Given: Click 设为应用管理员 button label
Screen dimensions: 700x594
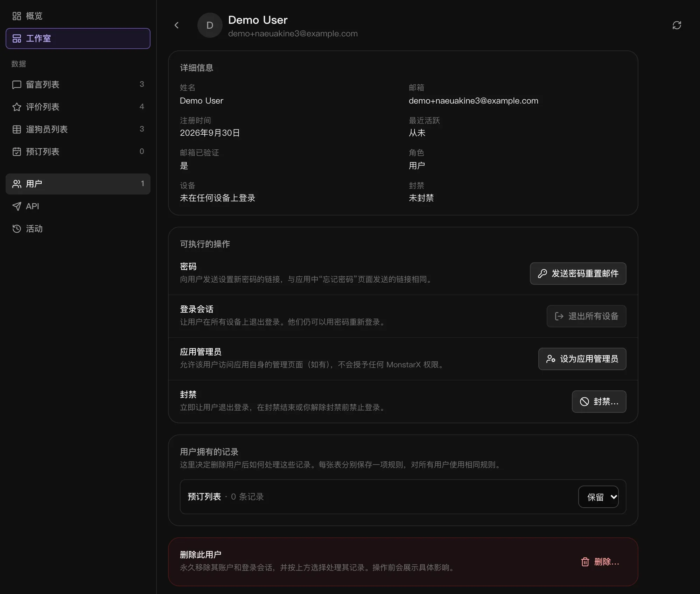Looking at the screenshot, I should 589,359.
